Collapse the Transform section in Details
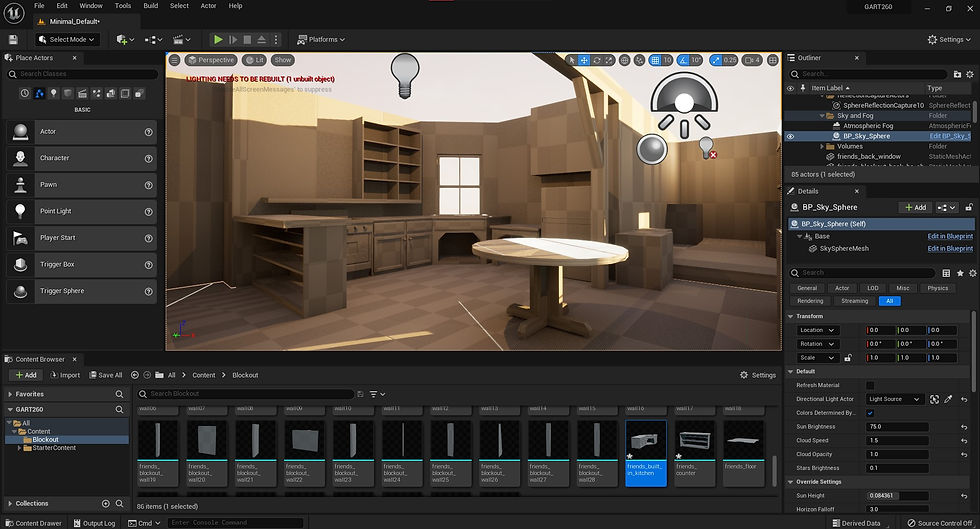 (x=791, y=316)
